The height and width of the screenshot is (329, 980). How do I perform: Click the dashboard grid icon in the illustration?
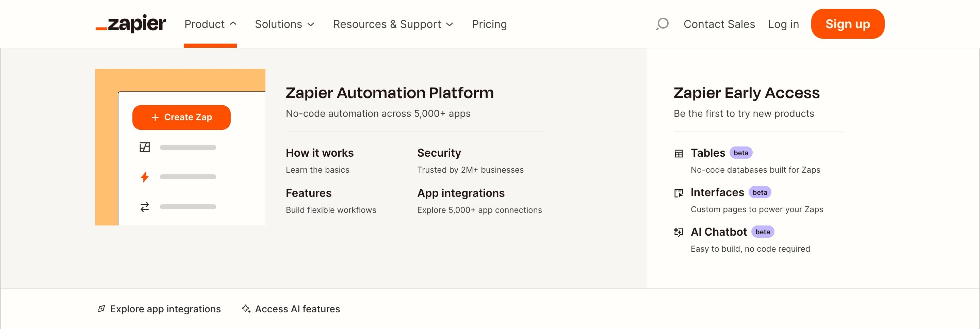tap(145, 147)
